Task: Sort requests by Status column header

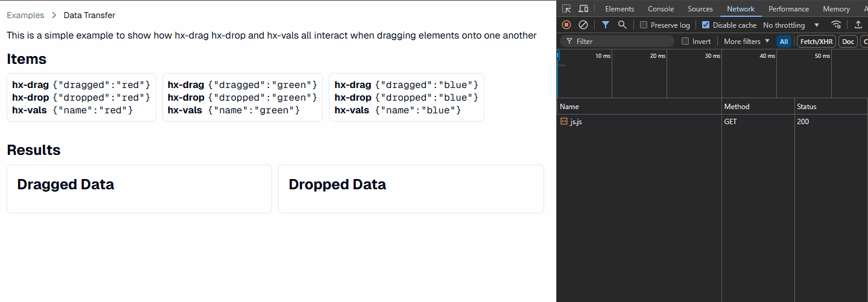Action: pyautogui.click(x=831, y=106)
